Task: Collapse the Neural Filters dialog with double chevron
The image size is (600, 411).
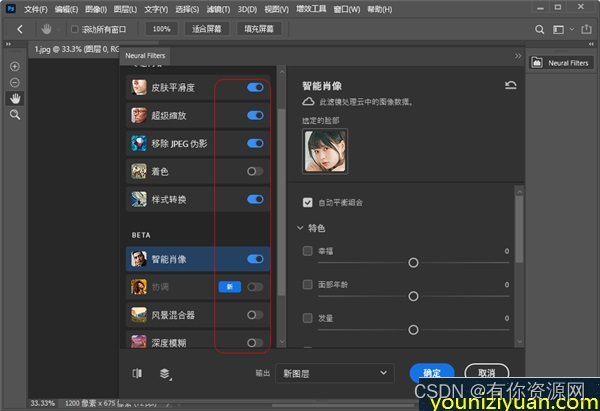Action: (518, 56)
